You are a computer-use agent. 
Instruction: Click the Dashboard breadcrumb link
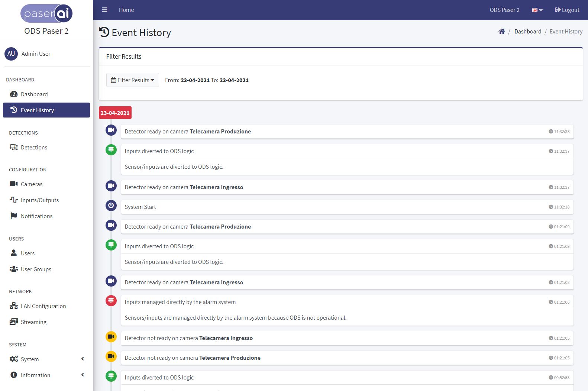click(527, 32)
